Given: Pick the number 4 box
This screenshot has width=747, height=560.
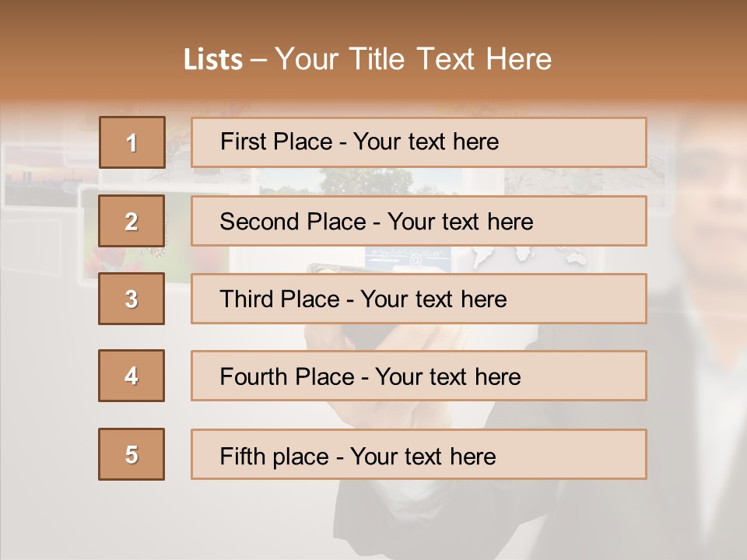Looking at the screenshot, I should (132, 376).
